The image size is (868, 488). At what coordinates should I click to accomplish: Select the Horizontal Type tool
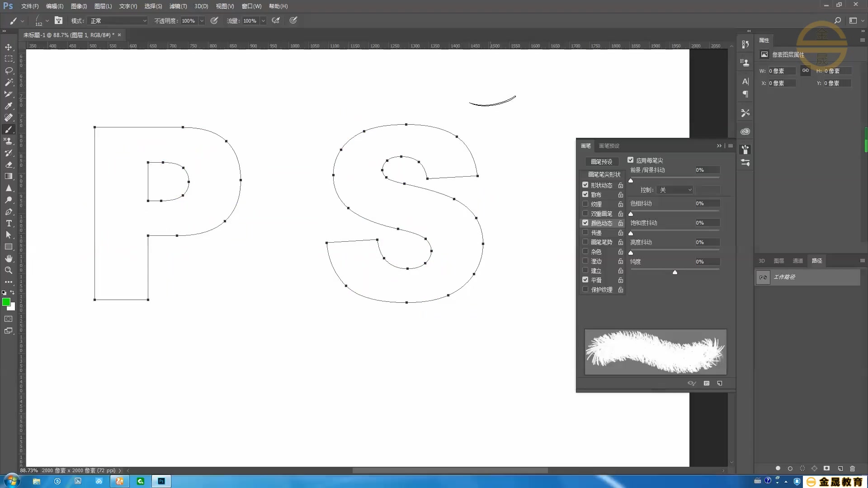[9, 223]
